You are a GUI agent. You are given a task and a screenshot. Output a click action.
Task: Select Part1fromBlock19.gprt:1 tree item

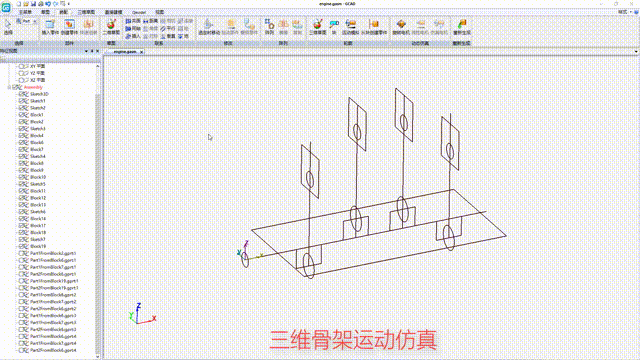click(x=54, y=281)
